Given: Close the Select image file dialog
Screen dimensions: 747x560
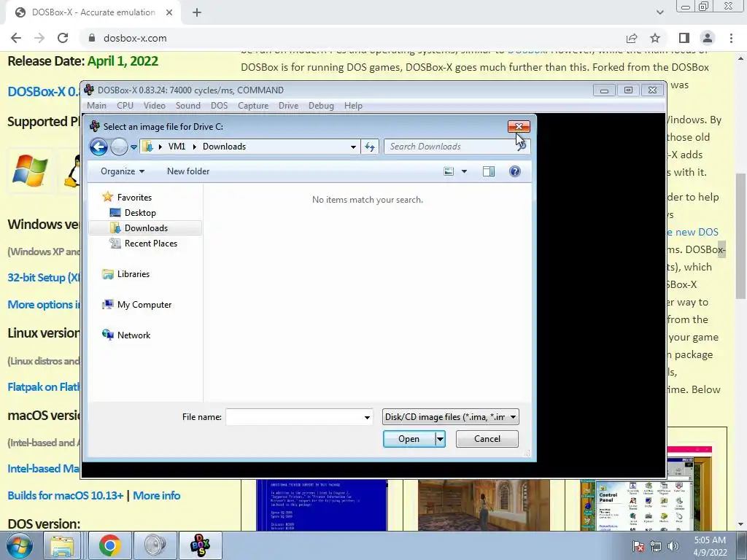Looking at the screenshot, I should pos(519,126).
